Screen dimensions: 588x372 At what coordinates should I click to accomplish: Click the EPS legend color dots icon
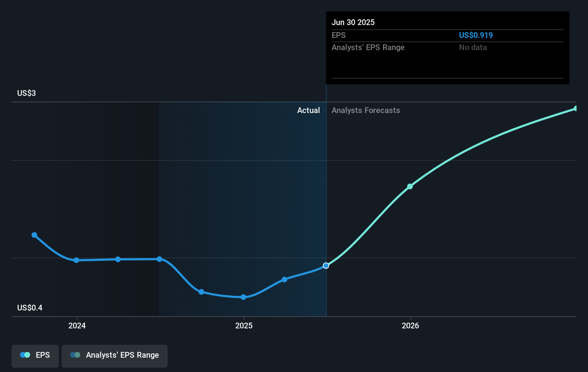25,355
